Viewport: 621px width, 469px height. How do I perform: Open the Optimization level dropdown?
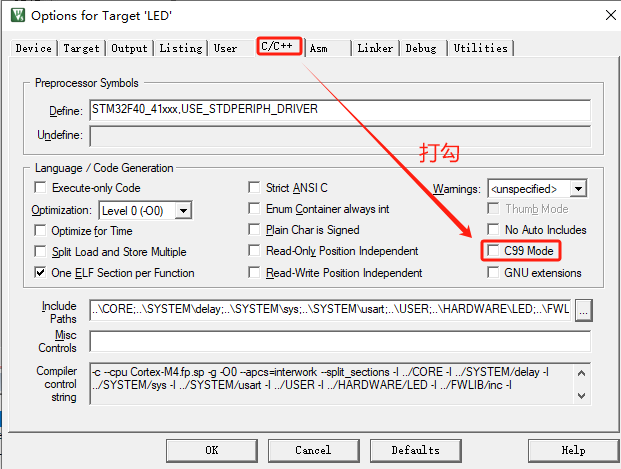coord(183,210)
